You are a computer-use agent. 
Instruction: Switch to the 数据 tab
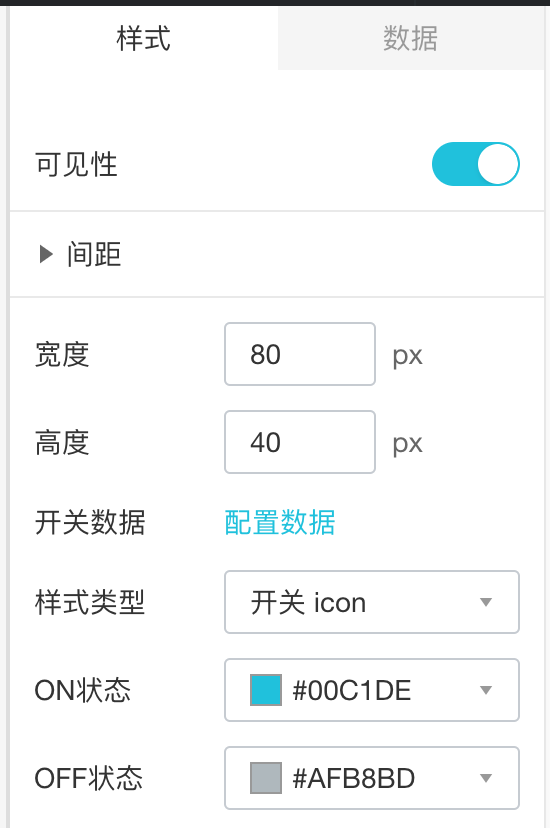[x=411, y=38]
